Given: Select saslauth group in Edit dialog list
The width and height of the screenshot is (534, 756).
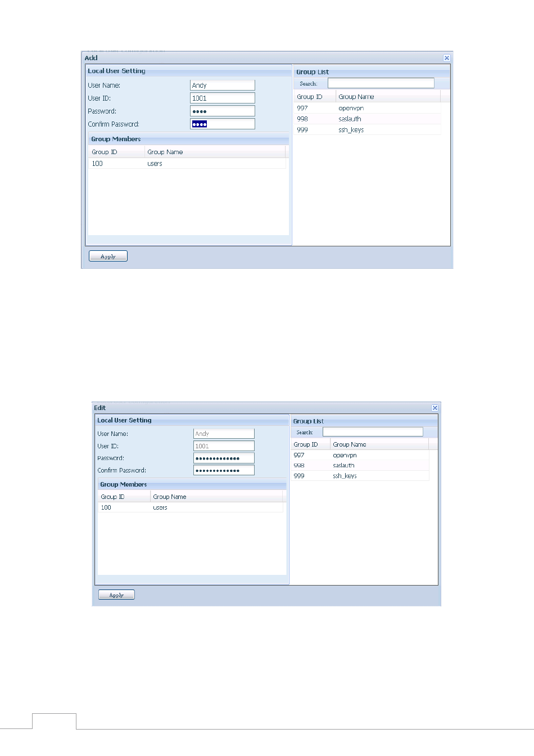Looking at the screenshot, I should 360,465.
